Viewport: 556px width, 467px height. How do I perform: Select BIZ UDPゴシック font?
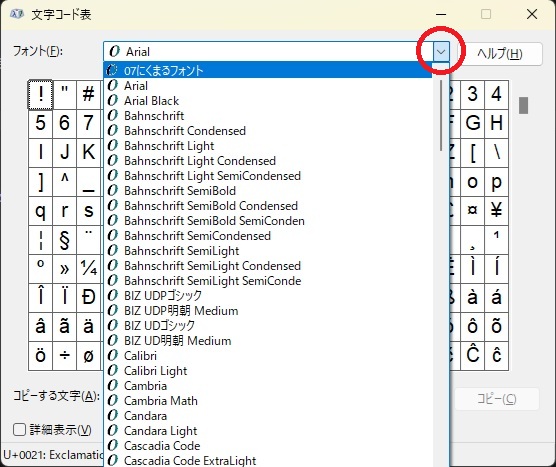pyautogui.click(x=268, y=295)
